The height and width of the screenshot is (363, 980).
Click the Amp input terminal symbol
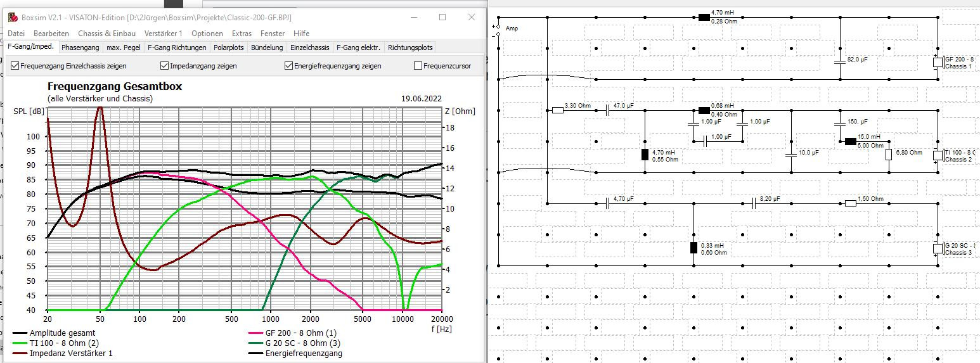pos(498,30)
